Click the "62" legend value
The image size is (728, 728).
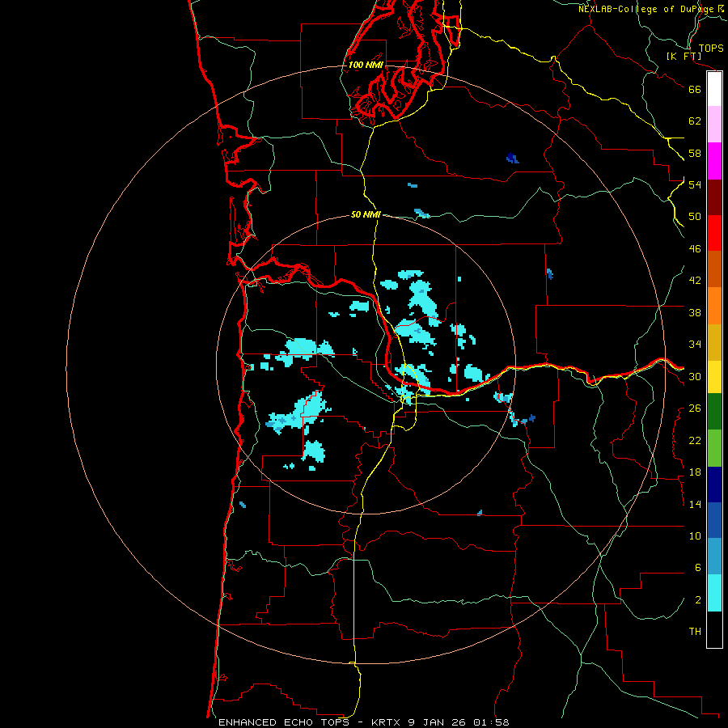click(695, 121)
